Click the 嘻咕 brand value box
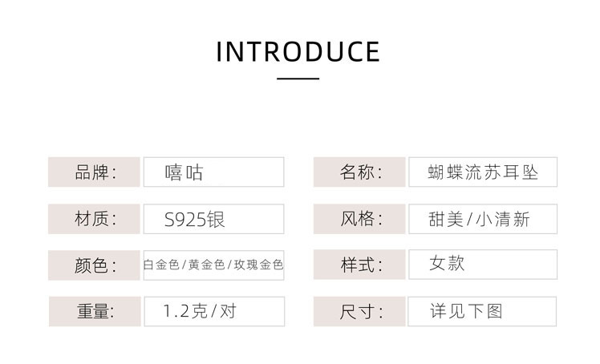The height and width of the screenshot is (364, 600). (213, 172)
